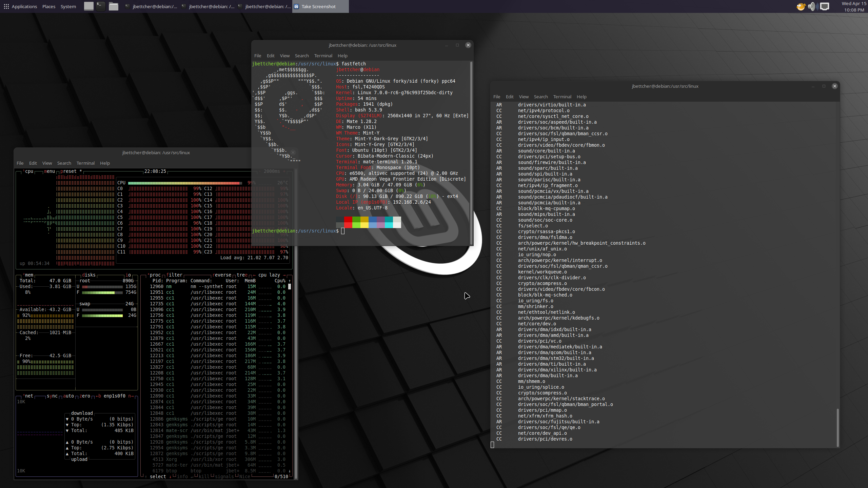Viewport: 868px width, 488px height.
Task: Select the 12960 nm process row
Action: tap(218, 287)
